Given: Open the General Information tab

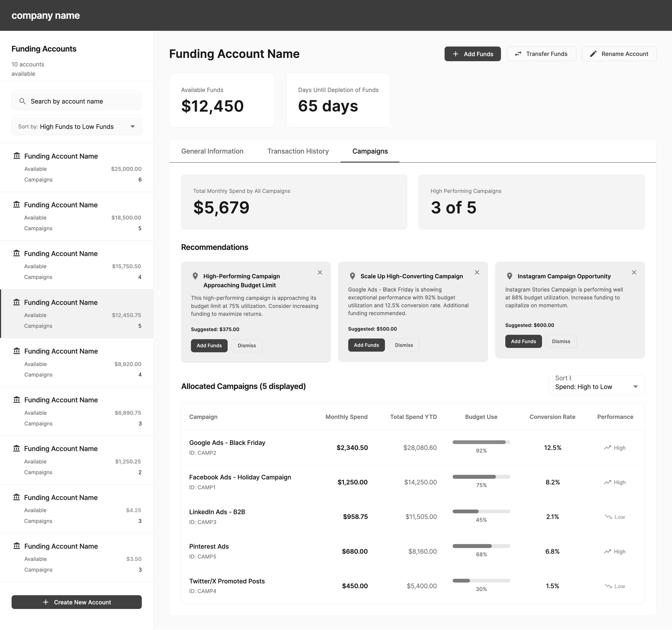Looking at the screenshot, I should pyautogui.click(x=212, y=151).
